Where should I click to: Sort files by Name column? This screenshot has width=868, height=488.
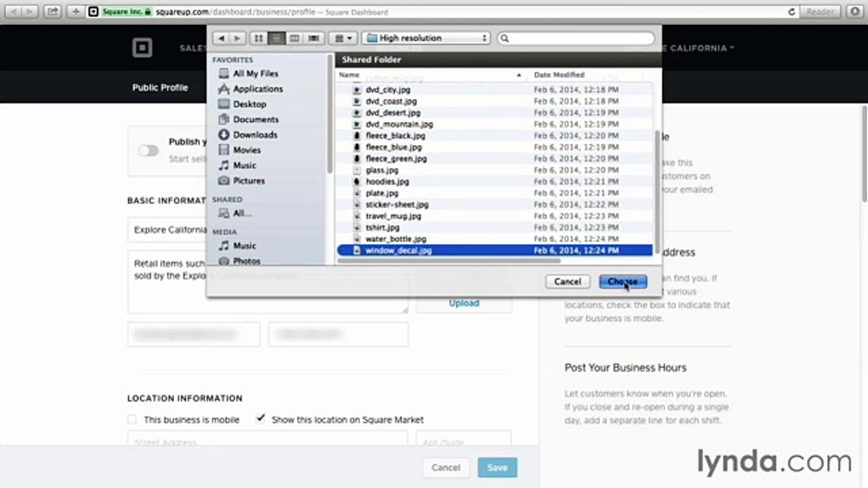[431, 75]
